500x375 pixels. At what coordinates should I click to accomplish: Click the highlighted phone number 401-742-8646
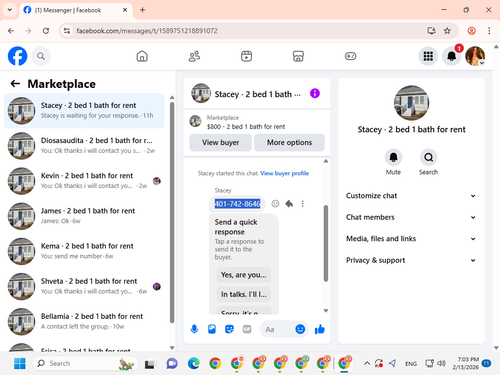click(237, 204)
